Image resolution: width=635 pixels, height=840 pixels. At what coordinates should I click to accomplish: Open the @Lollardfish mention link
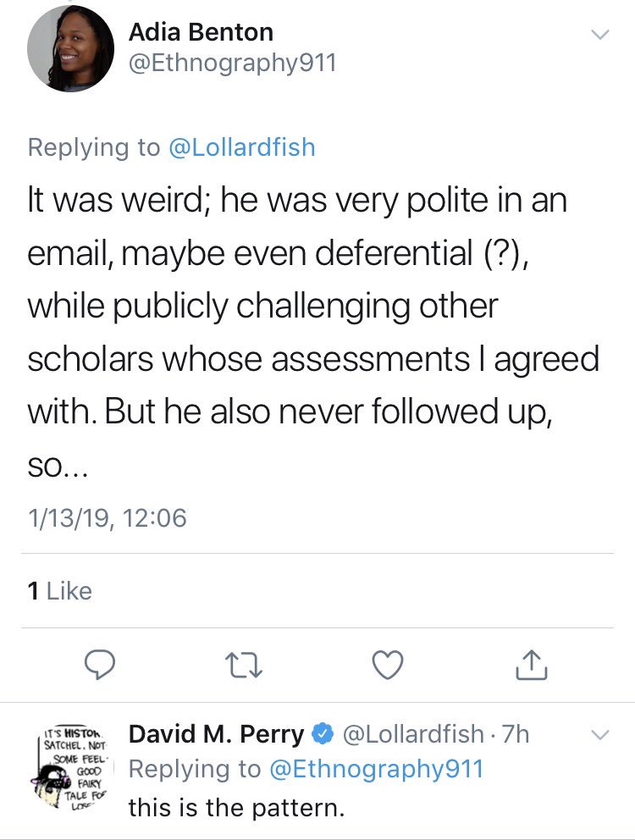pos(241,147)
